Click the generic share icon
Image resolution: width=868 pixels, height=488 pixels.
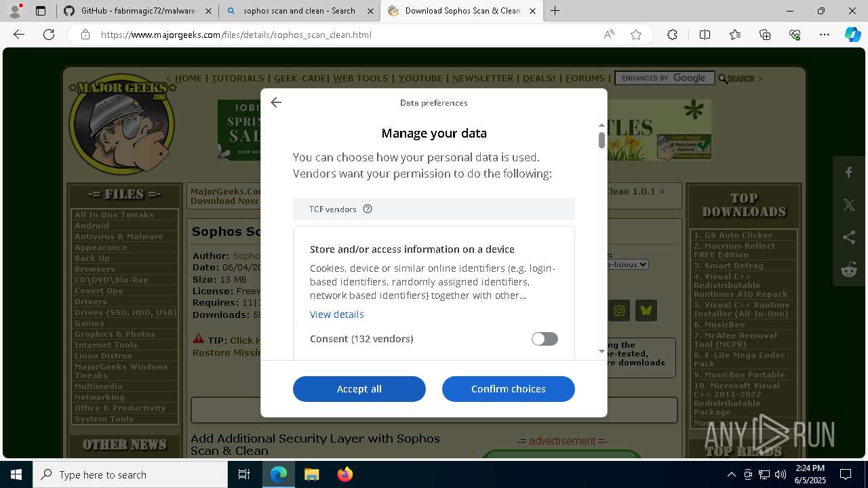pos(849,237)
